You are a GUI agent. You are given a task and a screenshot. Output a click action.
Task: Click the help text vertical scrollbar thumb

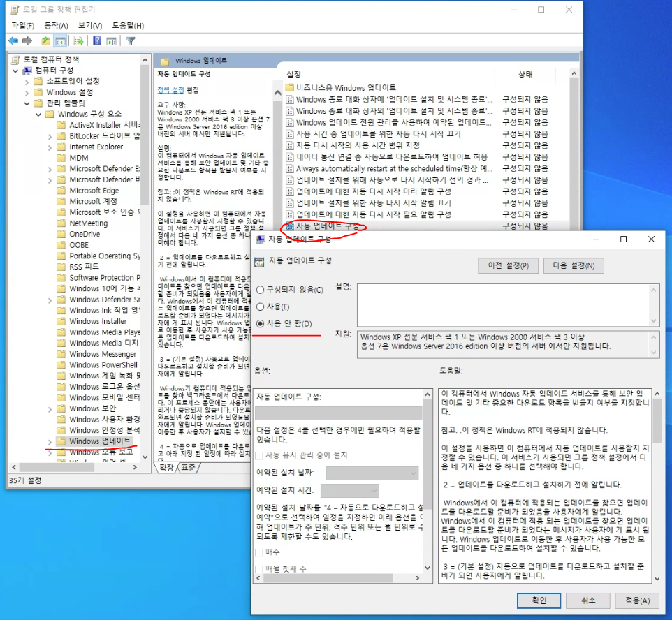[657, 421]
